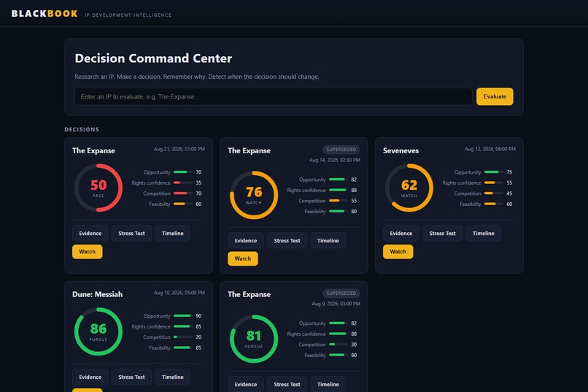Click the 'DECISIONS' section label
This screenshot has height=392, width=588.
click(x=82, y=129)
